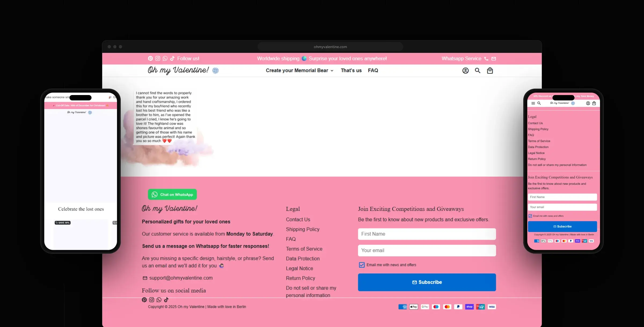
Task: Open account icon in desktop header
Action: 466,71
